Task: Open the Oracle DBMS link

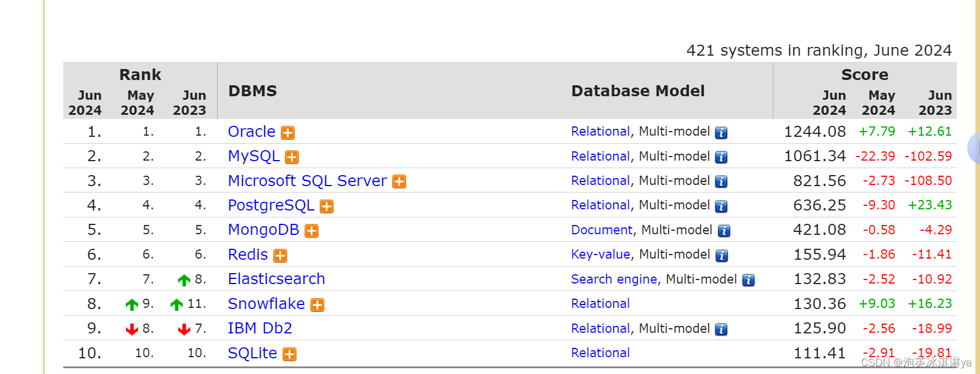Action: tap(251, 132)
